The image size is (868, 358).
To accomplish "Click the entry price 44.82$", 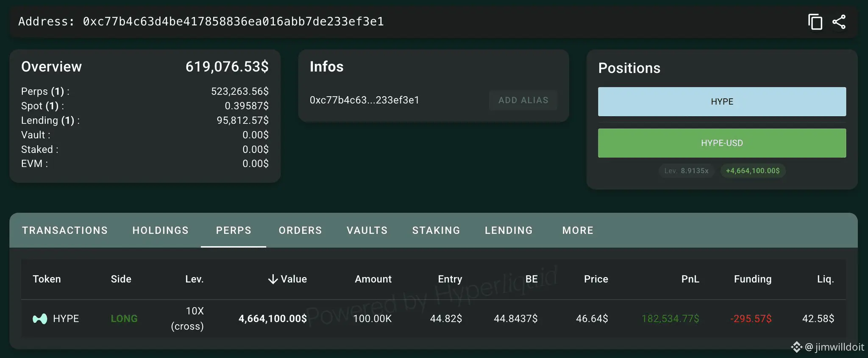I will tap(446, 319).
